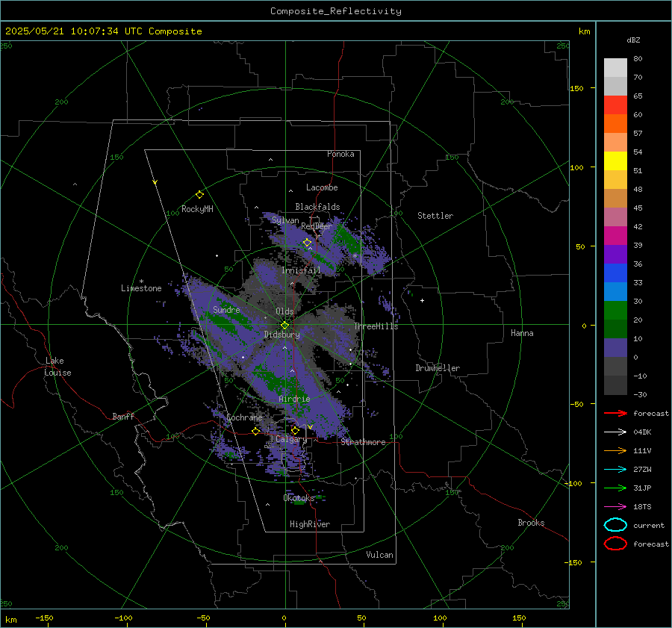
Task: Click the -30 value at dBZ scale bottom
Action: [641, 394]
